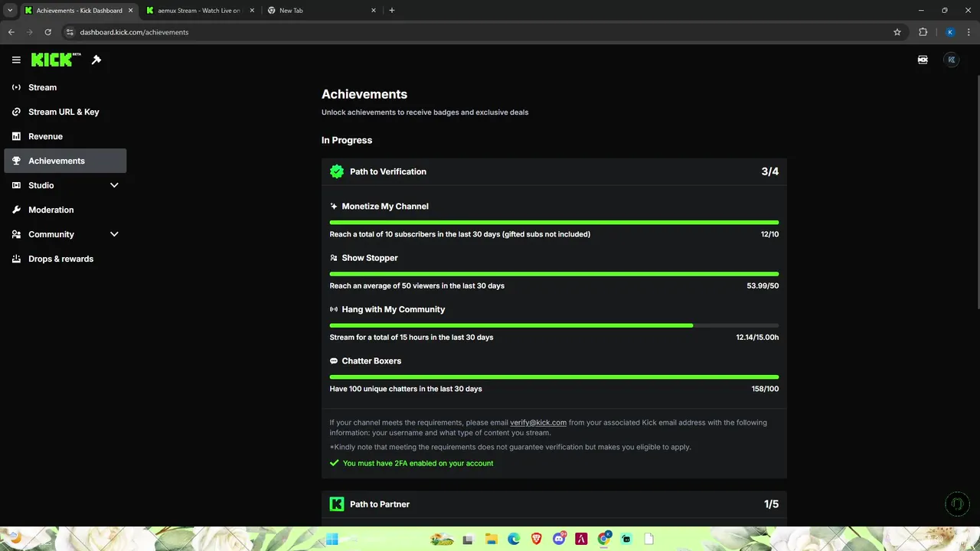Click the 158/100 unique chatters value

766,389
